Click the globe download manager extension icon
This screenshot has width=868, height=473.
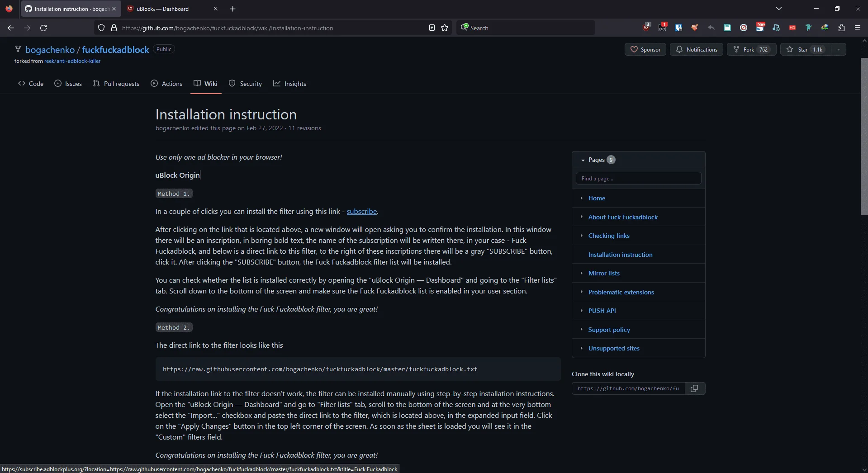[825, 28]
